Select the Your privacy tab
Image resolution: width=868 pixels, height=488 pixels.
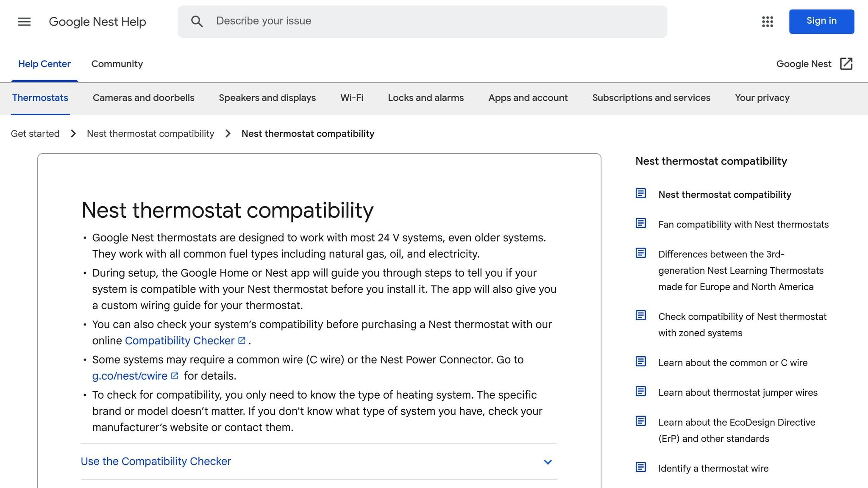click(762, 98)
